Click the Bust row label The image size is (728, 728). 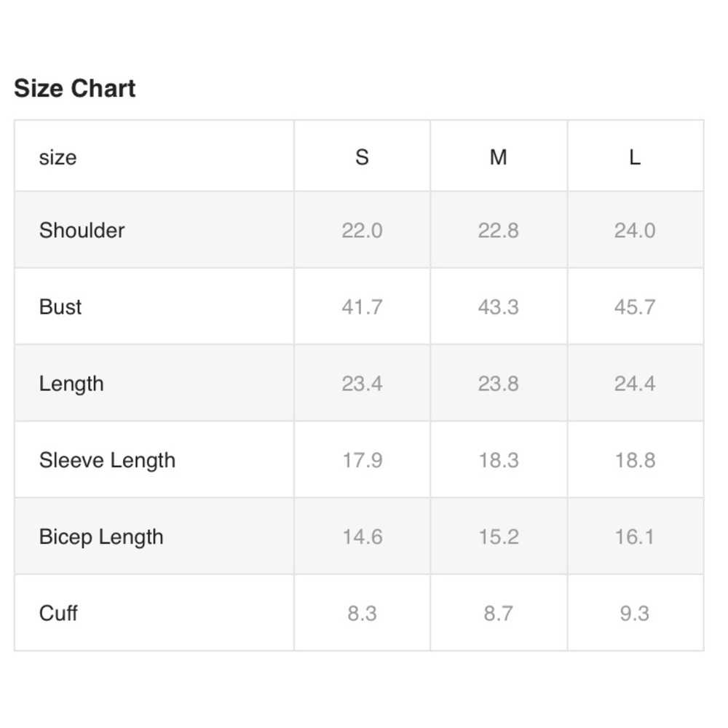click(60, 307)
